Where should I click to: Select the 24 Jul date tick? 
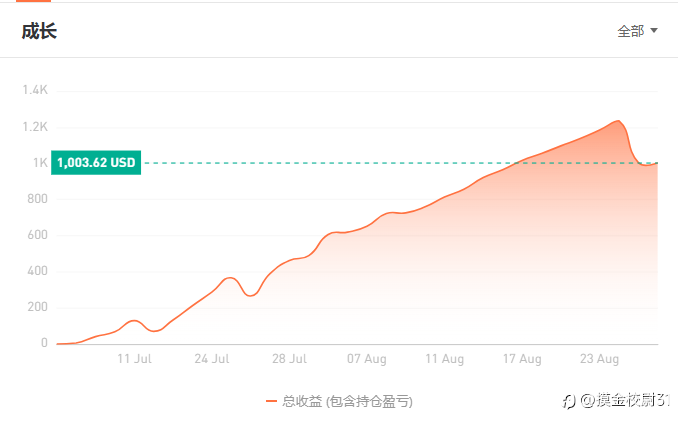212,359
